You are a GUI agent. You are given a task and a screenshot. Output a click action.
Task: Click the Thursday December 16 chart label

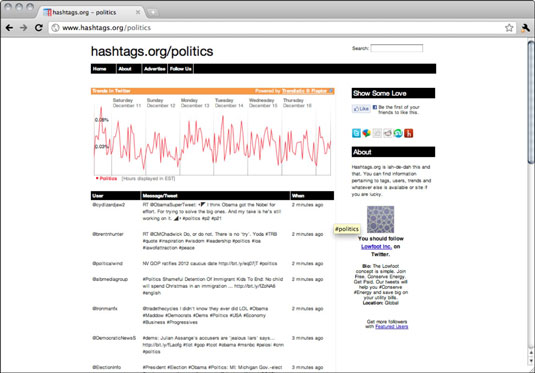(297, 103)
